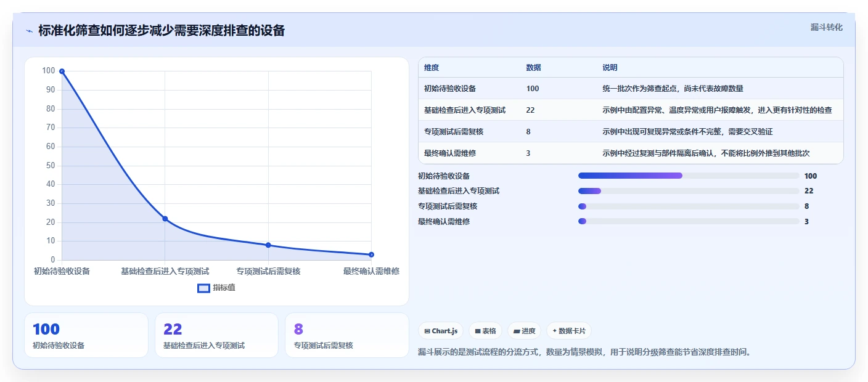This screenshot has width=868, height=382.
Task: Click the description starting 示例中出现可复现异常
Action: coord(687,132)
